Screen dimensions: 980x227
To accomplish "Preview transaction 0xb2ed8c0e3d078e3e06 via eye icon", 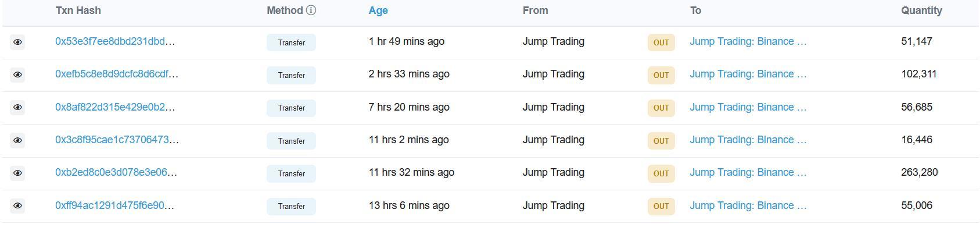I will 17,173.
